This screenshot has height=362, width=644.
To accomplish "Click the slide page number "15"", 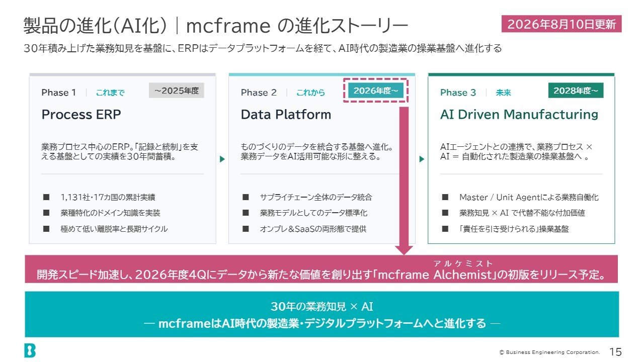I will click(616, 352).
